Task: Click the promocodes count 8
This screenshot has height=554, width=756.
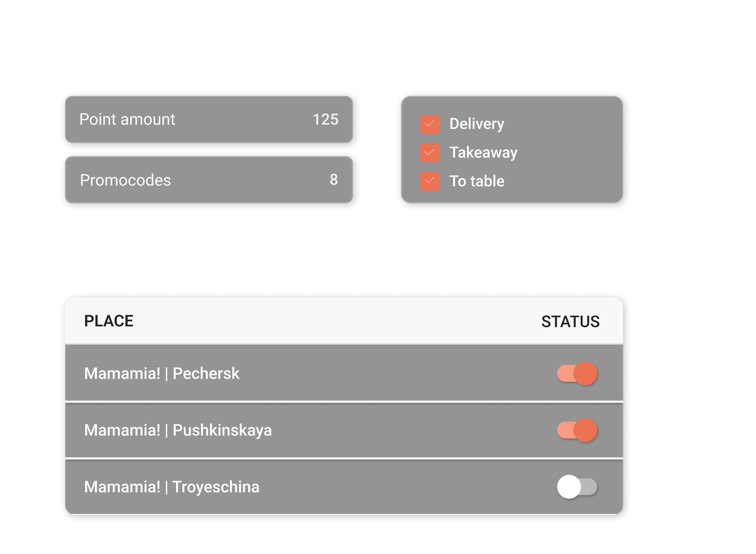Action: click(x=334, y=180)
